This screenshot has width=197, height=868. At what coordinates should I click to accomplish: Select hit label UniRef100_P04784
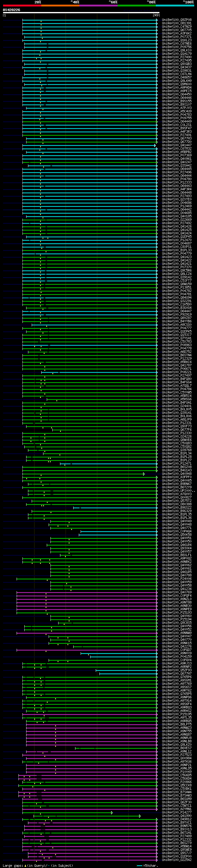pyautogui.click(x=177, y=389)
